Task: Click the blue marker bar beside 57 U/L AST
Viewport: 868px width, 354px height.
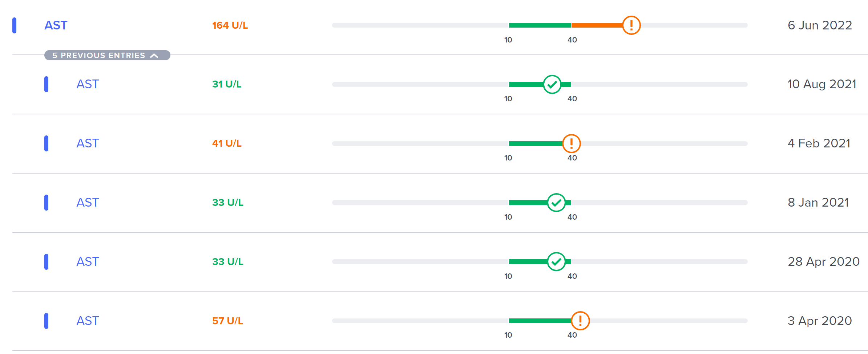Action: 47,321
